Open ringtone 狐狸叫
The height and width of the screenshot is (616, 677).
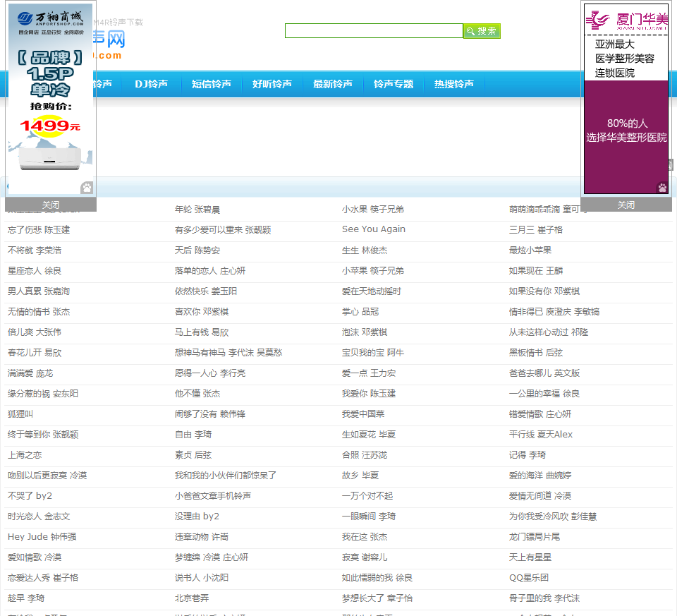tap(20, 414)
